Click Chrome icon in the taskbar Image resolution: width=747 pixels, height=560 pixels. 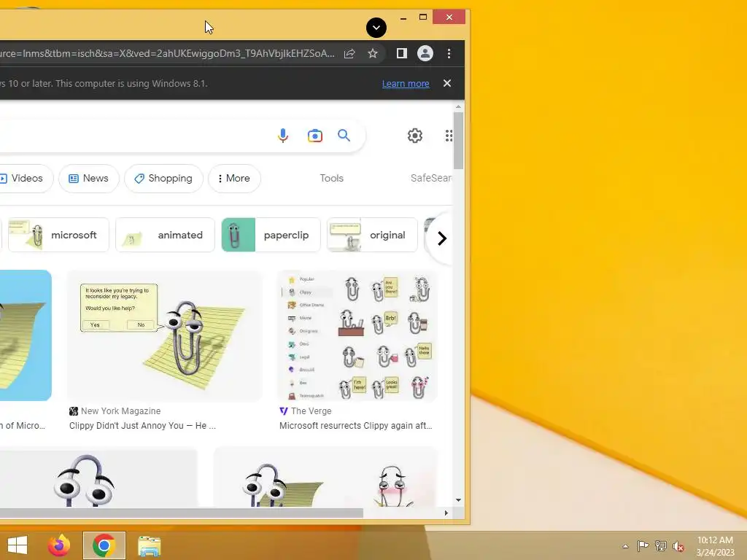(x=104, y=545)
